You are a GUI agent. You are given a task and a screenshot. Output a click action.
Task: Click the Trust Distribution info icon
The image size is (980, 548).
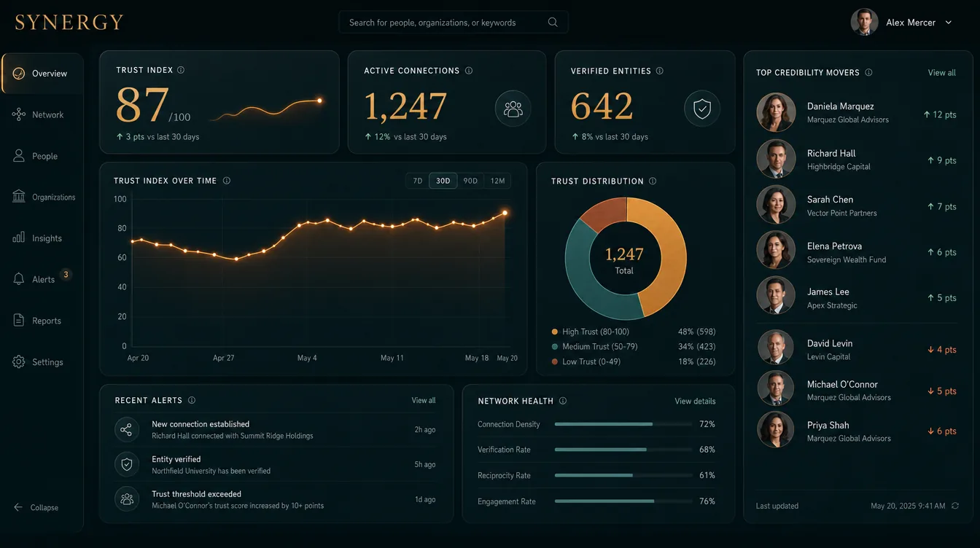coord(653,181)
